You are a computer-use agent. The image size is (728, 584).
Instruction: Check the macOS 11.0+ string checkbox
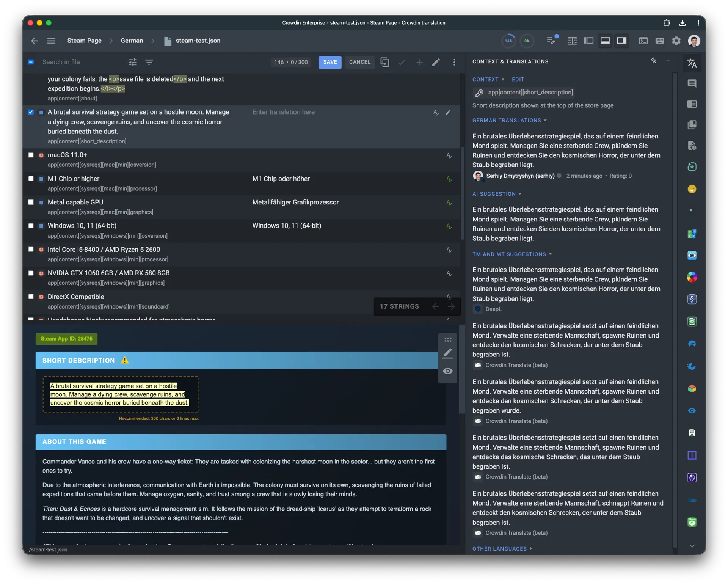click(x=31, y=155)
